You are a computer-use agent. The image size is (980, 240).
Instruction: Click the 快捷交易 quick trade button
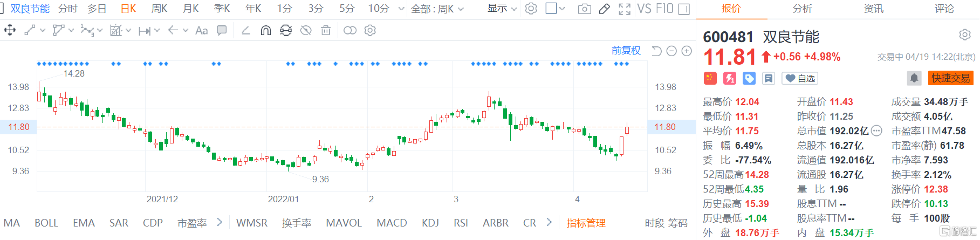click(x=950, y=78)
